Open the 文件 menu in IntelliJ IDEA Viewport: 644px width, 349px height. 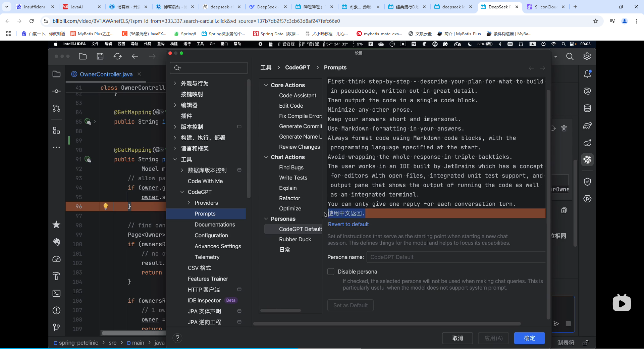point(95,44)
